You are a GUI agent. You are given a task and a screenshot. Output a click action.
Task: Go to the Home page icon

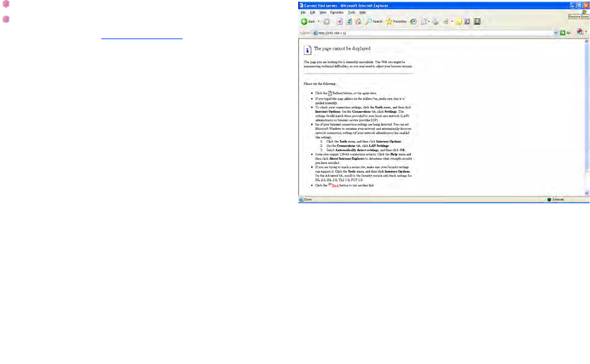[358, 21]
